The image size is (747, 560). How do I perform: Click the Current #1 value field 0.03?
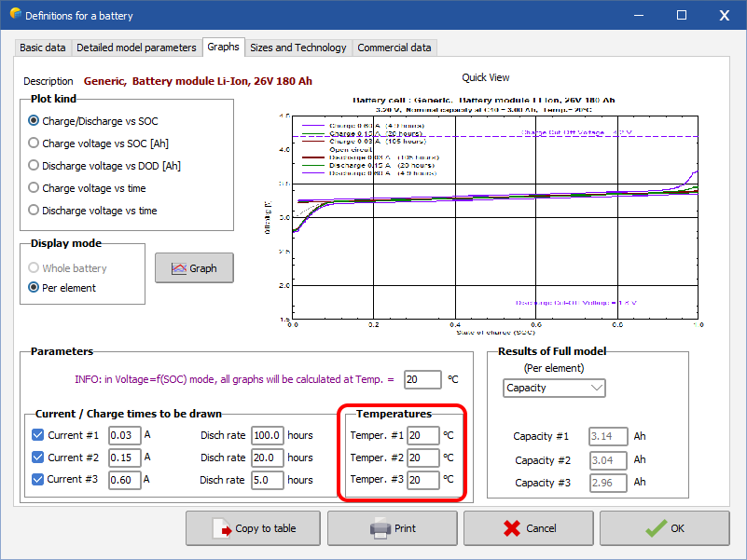[x=125, y=435]
